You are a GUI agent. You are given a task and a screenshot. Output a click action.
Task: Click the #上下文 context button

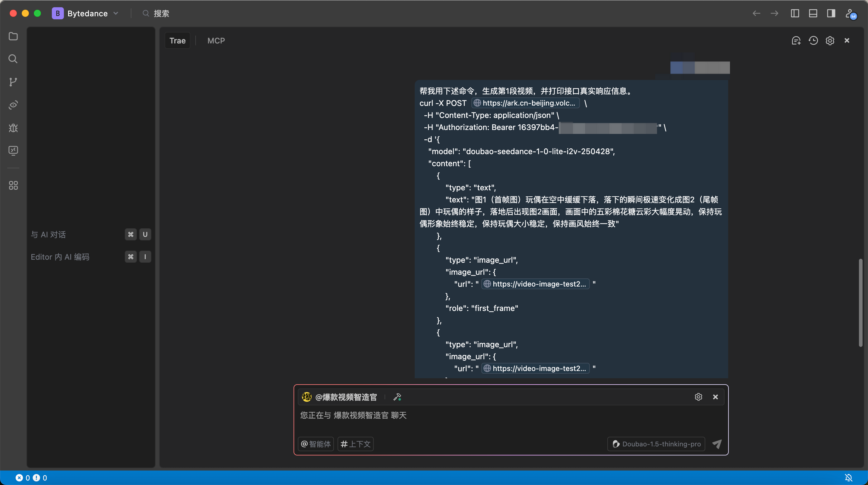click(x=356, y=444)
